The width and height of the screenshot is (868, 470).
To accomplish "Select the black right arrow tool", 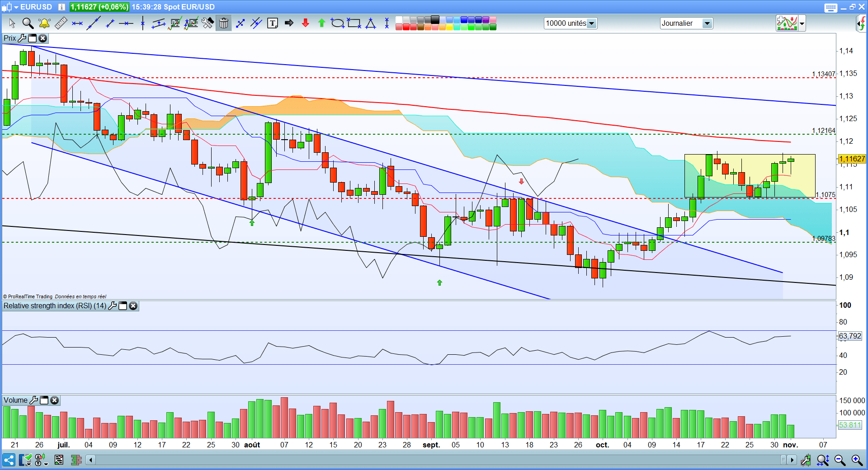I will pos(289,23).
